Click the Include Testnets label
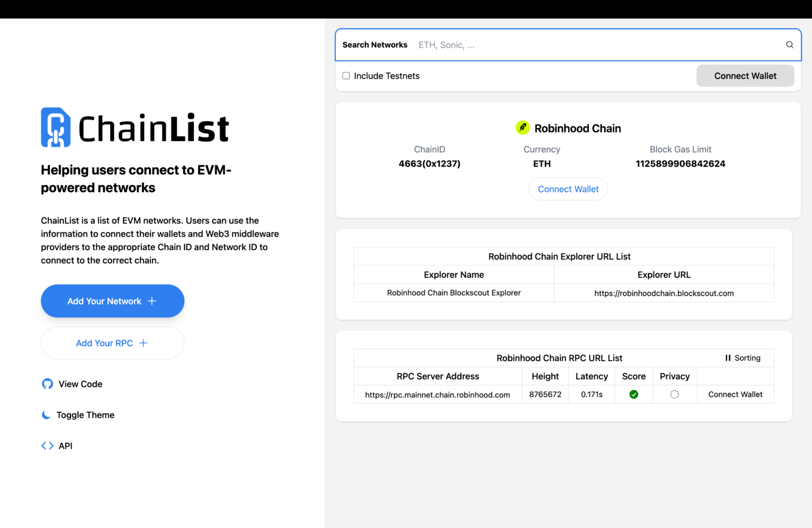The width and height of the screenshot is (812, 528). pyautogui.click(x=387, y=76)
